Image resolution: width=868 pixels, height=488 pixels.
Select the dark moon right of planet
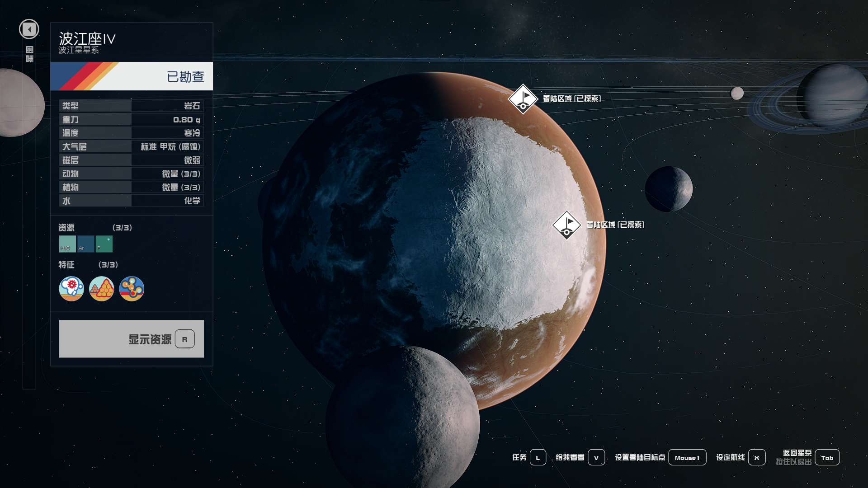[x=669, y=189]
